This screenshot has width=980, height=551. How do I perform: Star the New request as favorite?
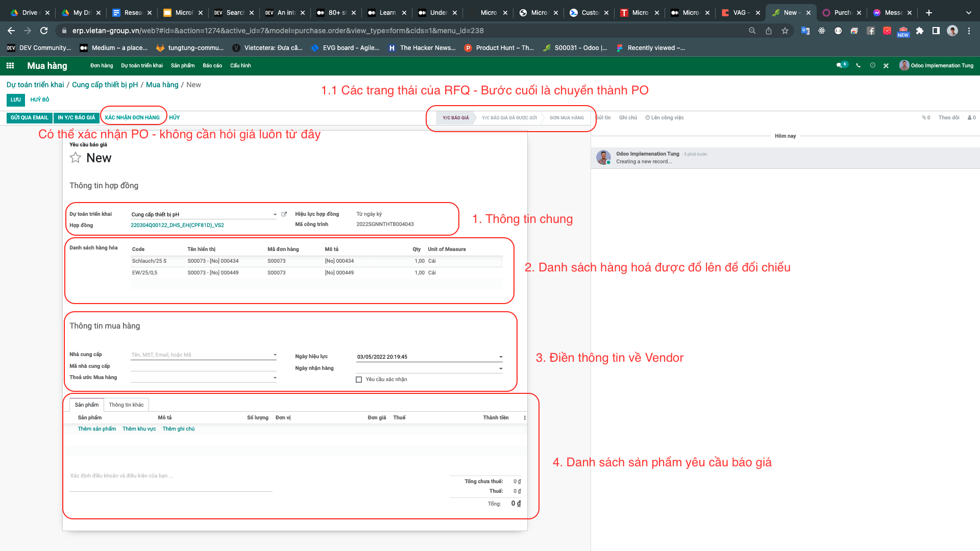[x=76, y=158]
